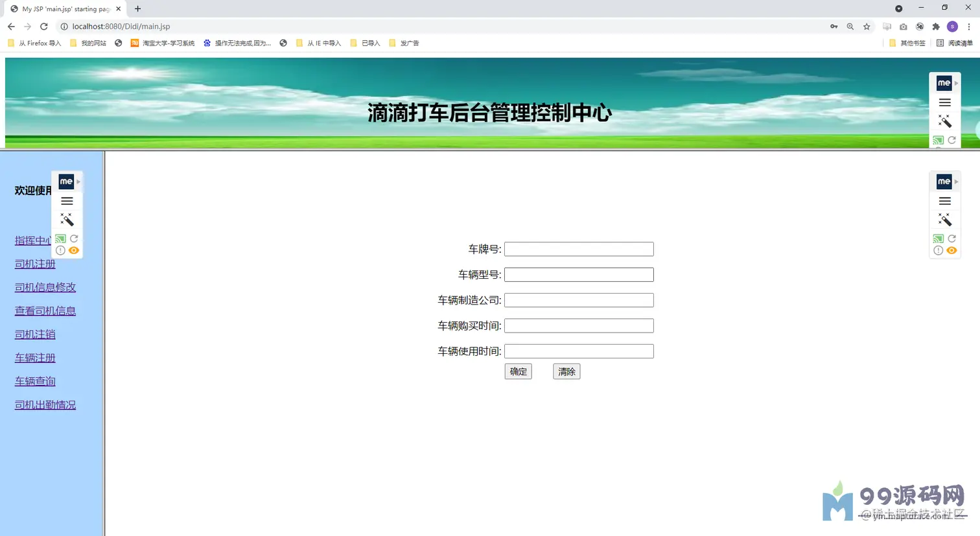Clear the form with '清除' button

point(566,371)
